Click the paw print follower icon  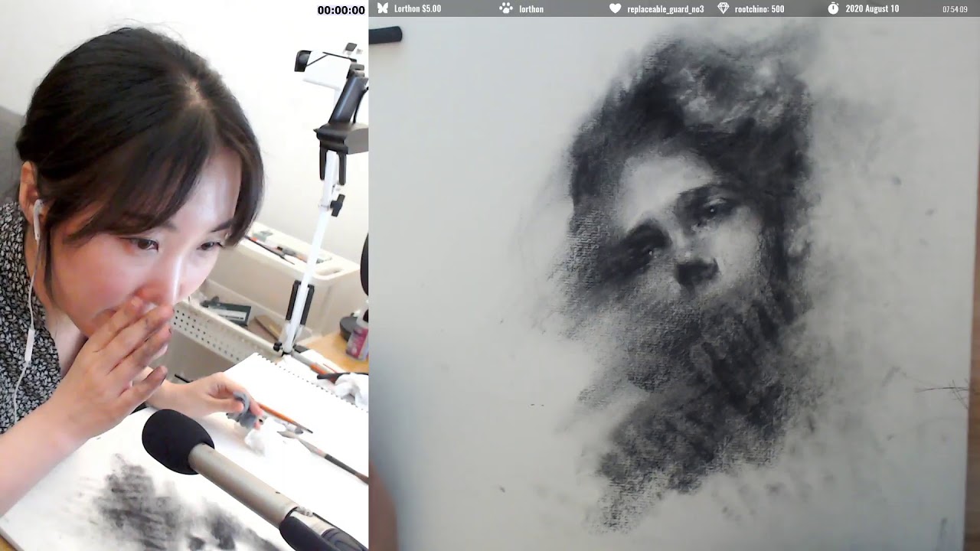point(505,8)
